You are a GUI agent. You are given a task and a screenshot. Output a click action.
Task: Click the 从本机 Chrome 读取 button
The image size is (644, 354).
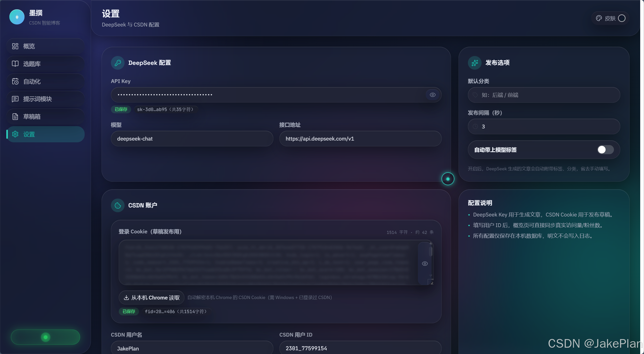click(152, 298)
